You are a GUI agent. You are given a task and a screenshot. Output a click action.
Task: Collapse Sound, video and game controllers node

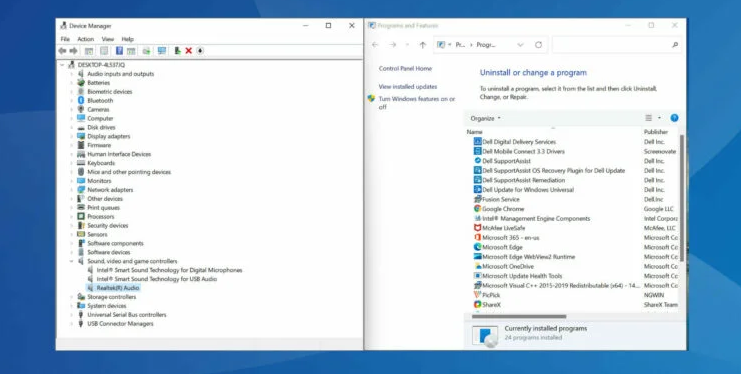[x=72, y=261]
